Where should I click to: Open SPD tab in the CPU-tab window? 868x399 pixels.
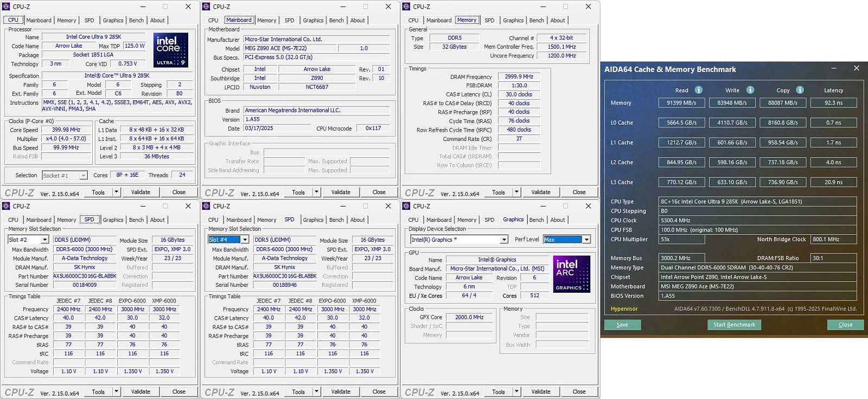coord(89,20)
